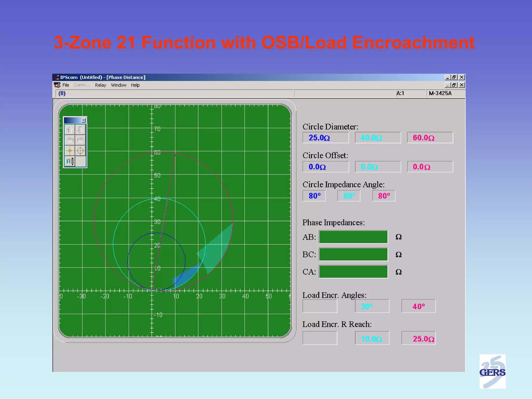Close the IPScom main window
Screen dimensions: 532x399
pos(462,77)
